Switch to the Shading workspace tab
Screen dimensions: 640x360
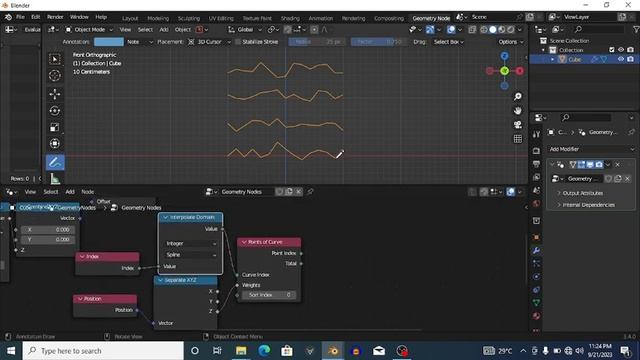(x=290, y=18)
